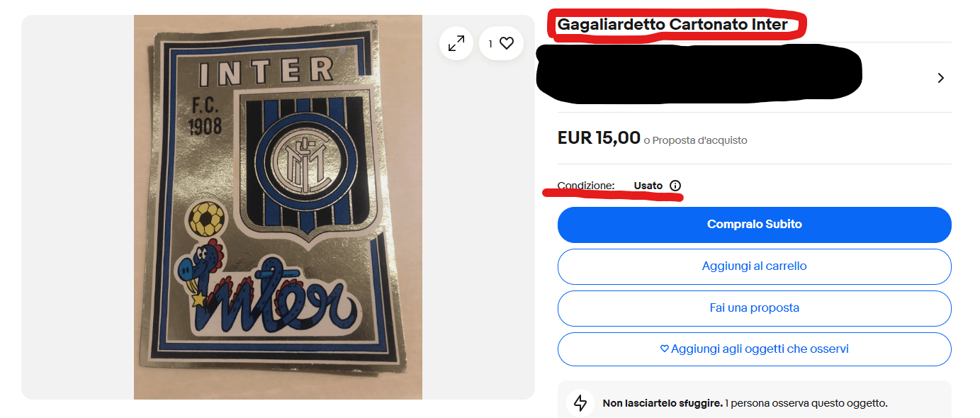Open the condition info icon next to Usato
This screenshot has height=418, width=980.
coord(675,186)
